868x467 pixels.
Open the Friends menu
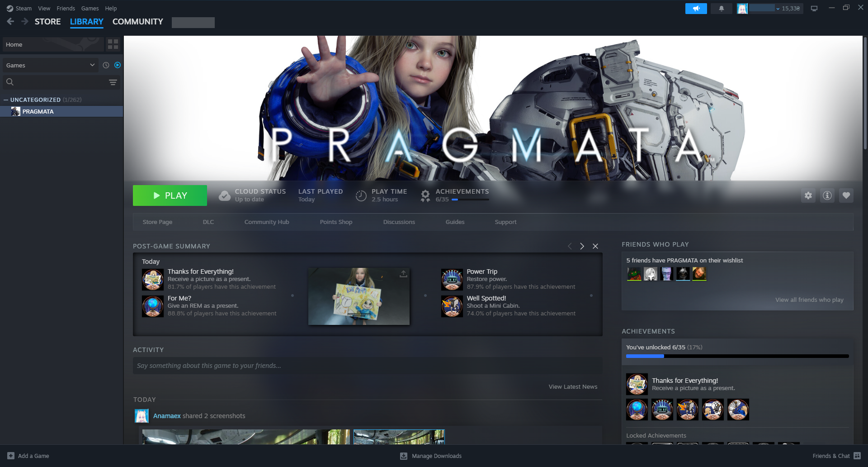click(x=66, y=8)
